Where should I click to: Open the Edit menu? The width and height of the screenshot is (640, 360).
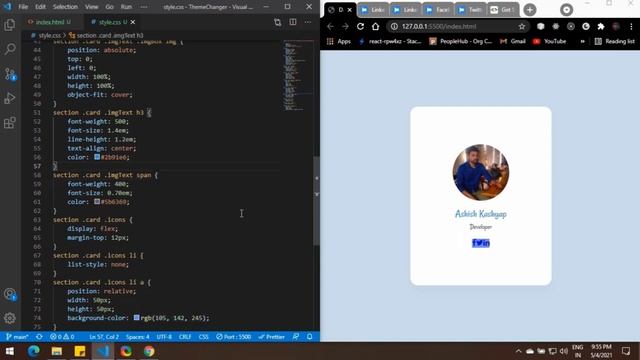(40, 7)
